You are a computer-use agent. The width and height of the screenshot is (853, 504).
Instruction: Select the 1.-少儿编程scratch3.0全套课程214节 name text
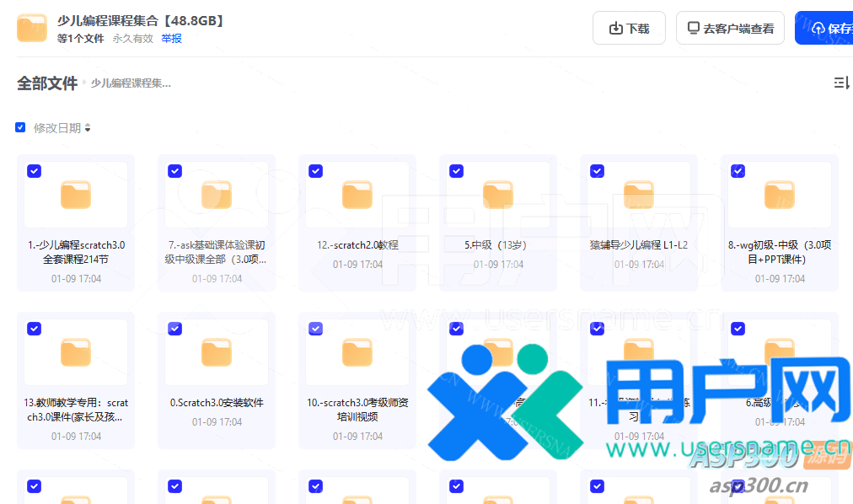click(x=76, y=252)
